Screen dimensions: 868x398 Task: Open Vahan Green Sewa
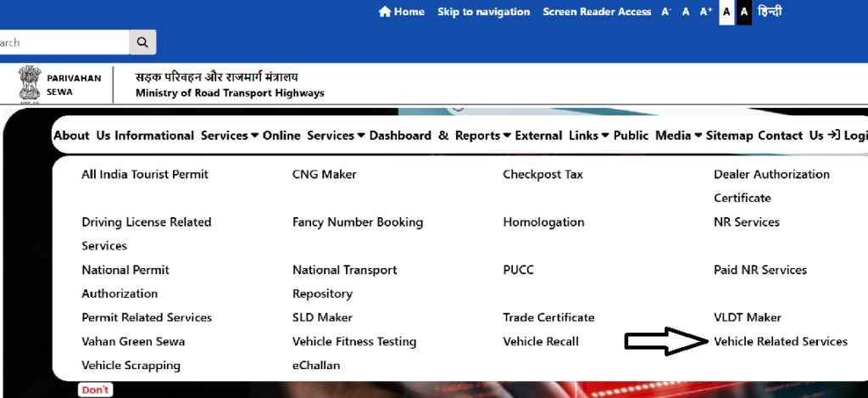[x=133, y=341]
